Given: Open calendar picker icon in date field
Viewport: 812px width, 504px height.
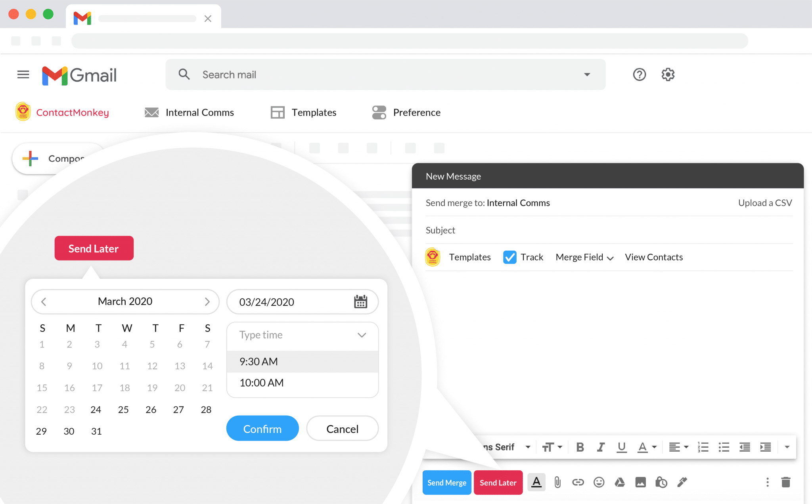Looking at the screenshot, I should point(360,302).
